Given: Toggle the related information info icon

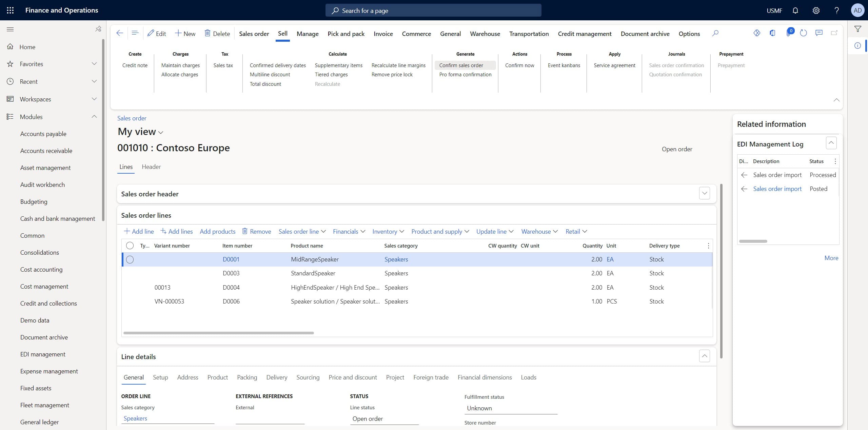Looking at the screenshot, I should (x=857, y=46).
